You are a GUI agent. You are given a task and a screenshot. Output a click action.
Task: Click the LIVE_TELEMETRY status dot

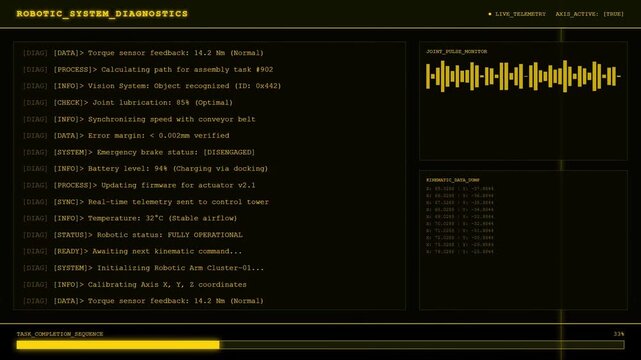point(490,14)
